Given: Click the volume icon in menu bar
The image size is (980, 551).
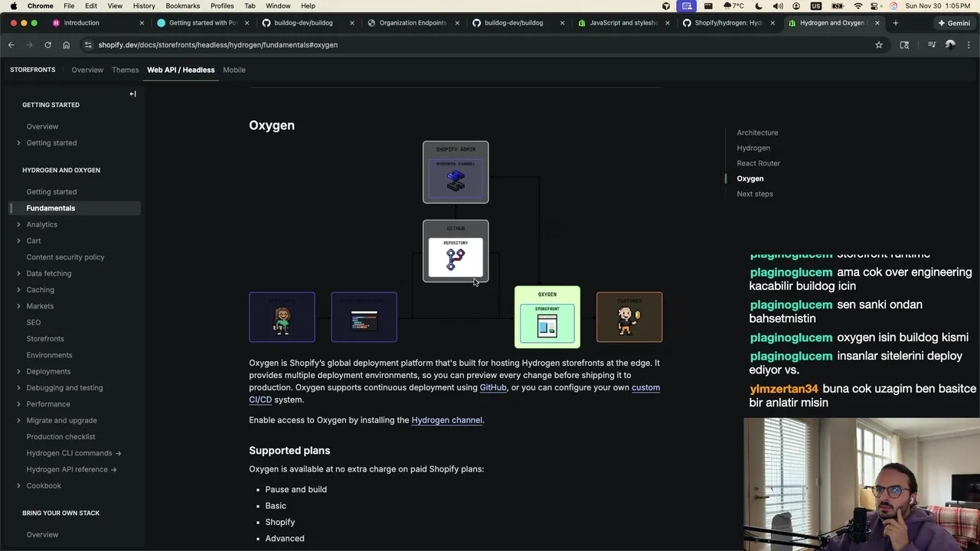Looking at the screenshot, I should coord(778,6).
